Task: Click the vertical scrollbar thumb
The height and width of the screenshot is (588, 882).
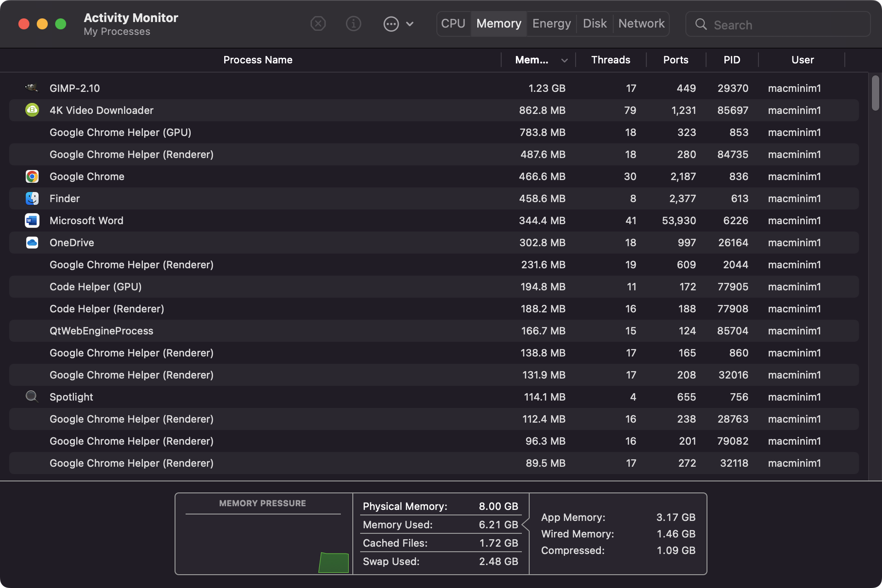Action: click(x=876, y=93)
